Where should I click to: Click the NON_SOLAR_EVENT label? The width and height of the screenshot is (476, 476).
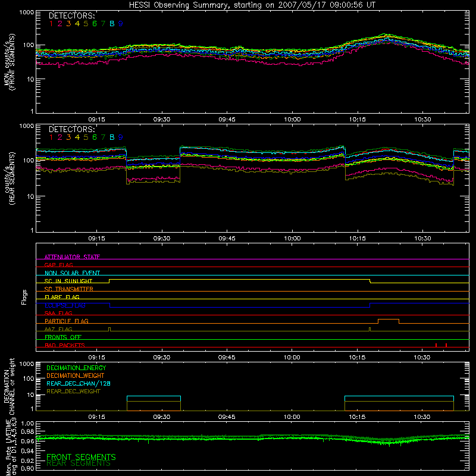point(72,273)
